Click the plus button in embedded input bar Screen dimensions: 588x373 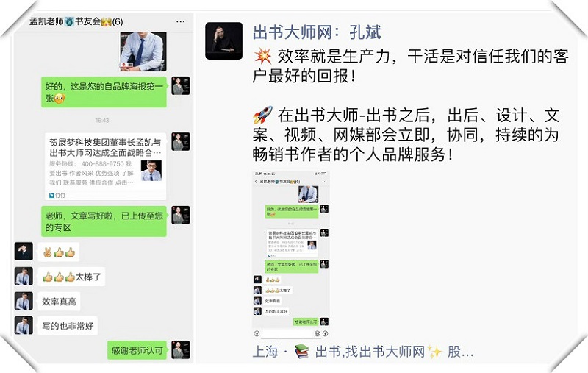[x=325, y=333]
